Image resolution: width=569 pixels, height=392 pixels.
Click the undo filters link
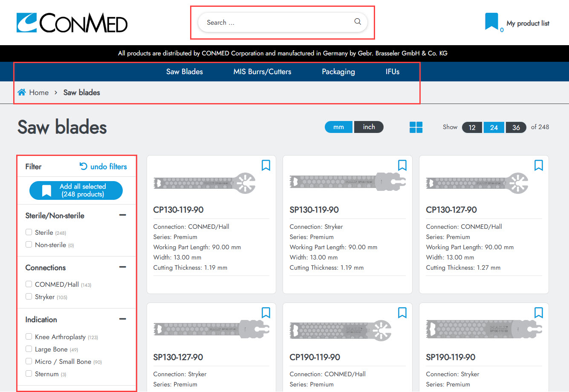tap(103, 167)
